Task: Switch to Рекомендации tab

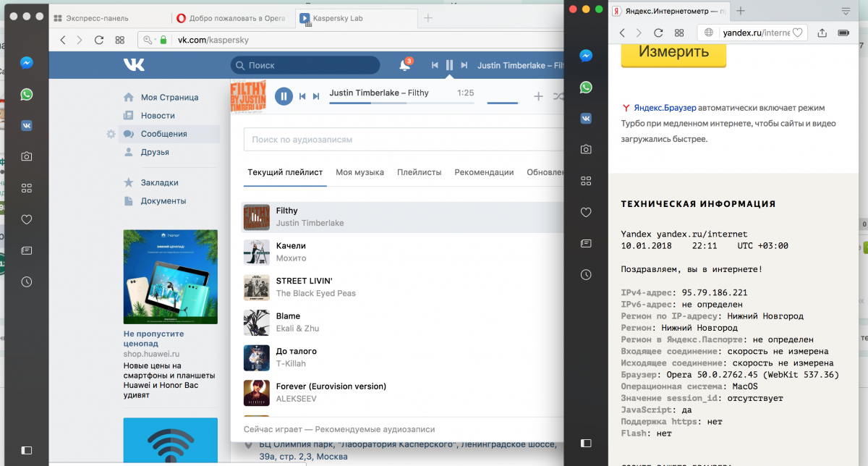Action: pyautogui.click(x=484, y=172)
